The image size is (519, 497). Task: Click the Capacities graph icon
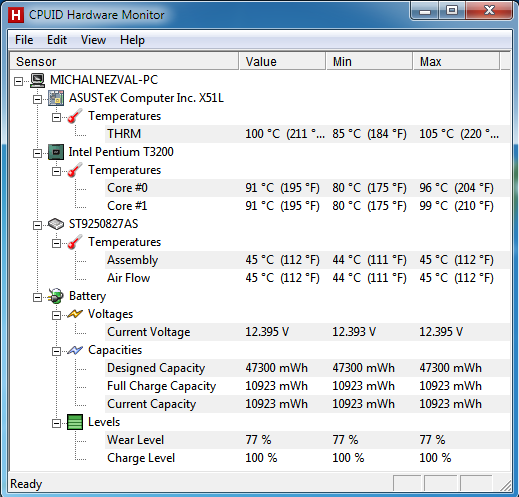coord(75,350)
